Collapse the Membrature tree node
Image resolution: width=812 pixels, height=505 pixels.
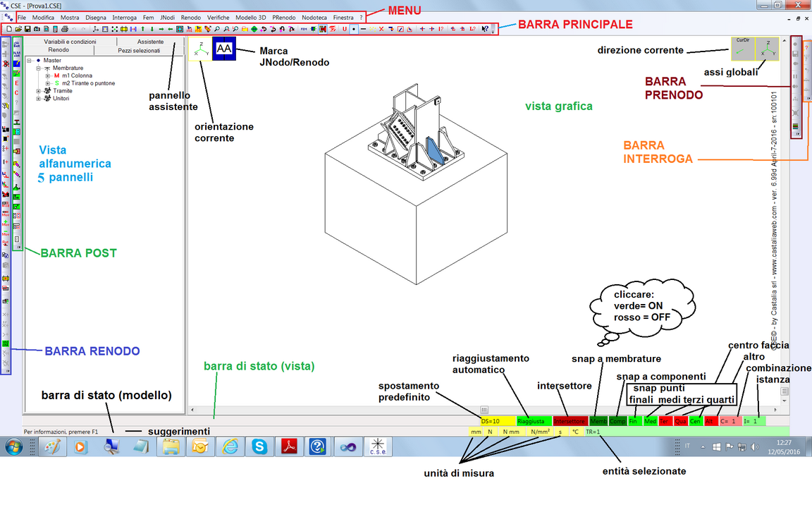(x=39, y=68)
